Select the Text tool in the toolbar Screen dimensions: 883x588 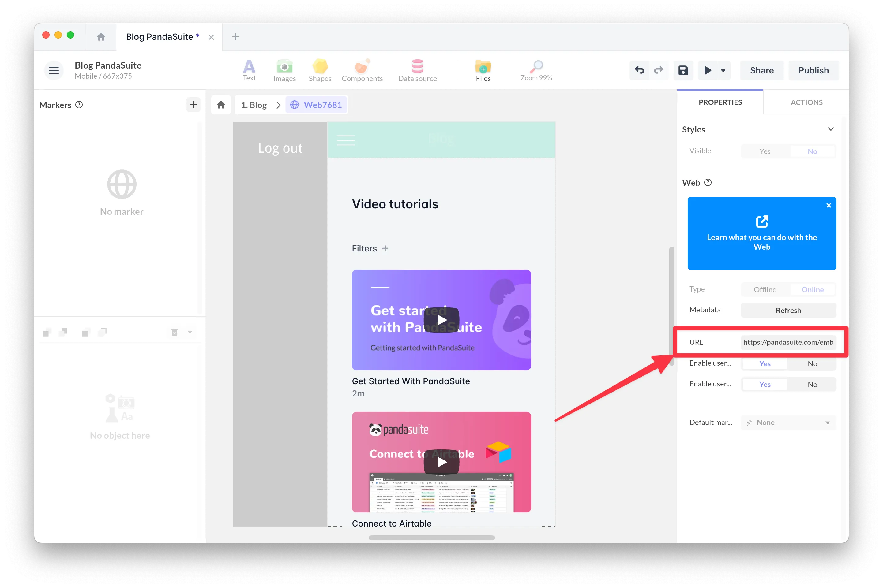click(x=249, y=70)
